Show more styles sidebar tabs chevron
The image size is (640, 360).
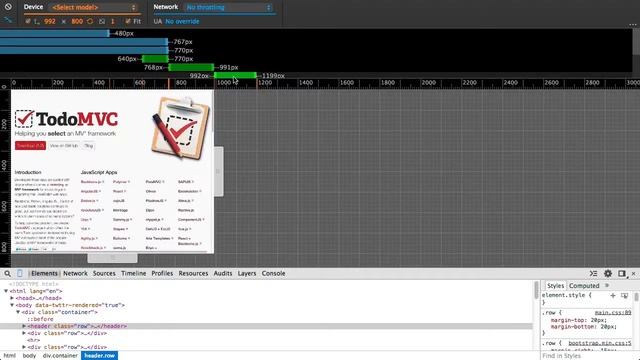point(607,285)
